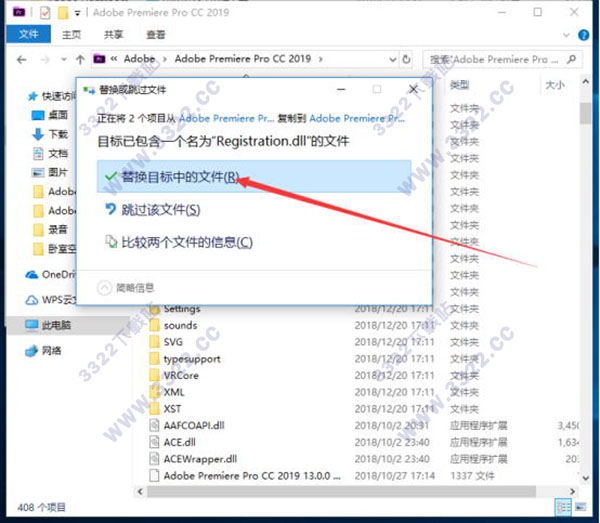Viewport: 600px width, 523px height.
Task: Select ACE.dll file
Action: [179, 443]
